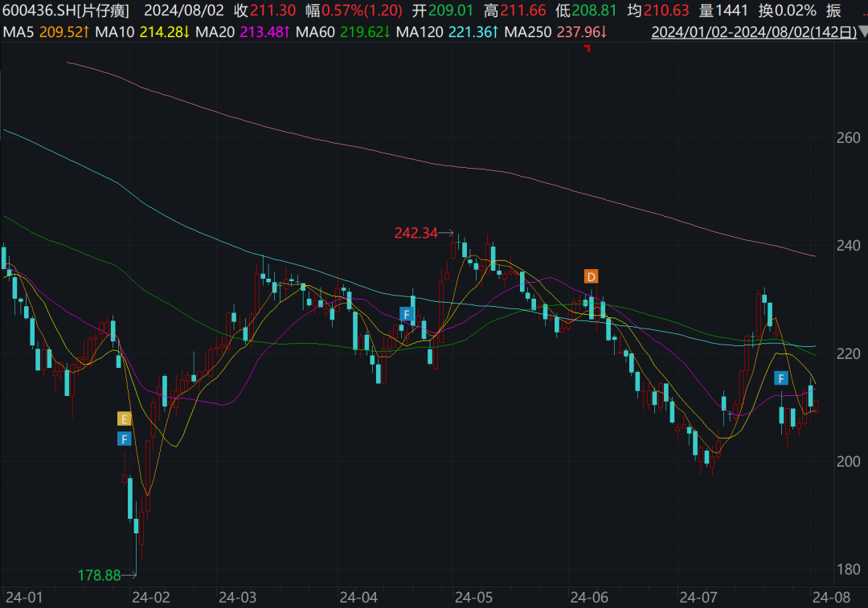Click the blue F marker beneath E
The height and width of the screenshot is (608, 868).
coord(124,439)
